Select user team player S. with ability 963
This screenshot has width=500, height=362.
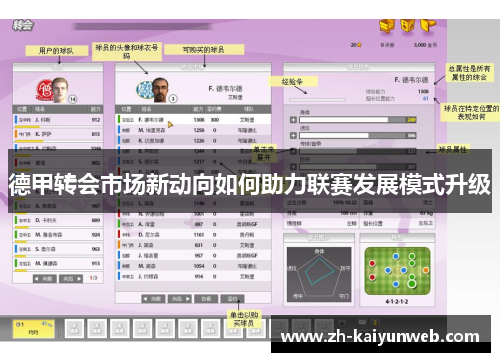coord(58,249)
